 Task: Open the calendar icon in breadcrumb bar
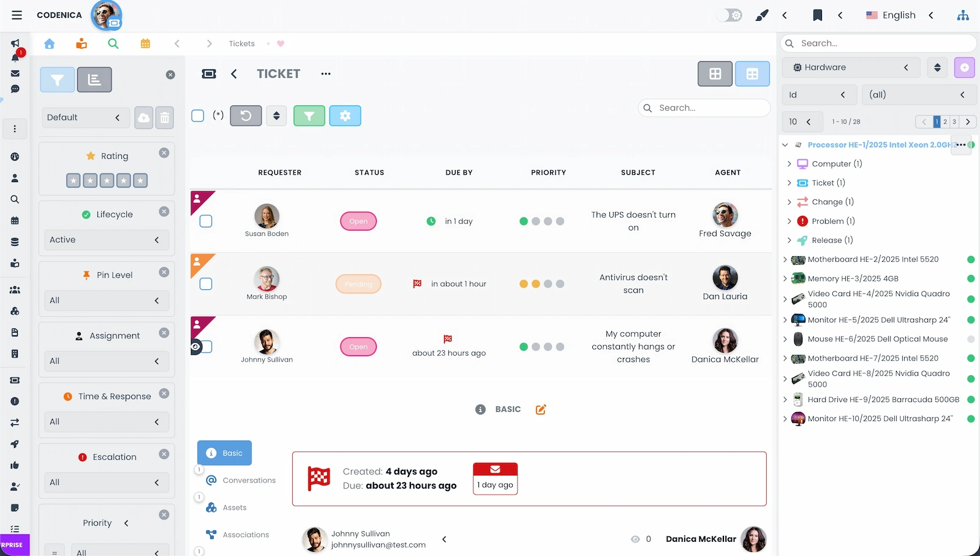145,44
